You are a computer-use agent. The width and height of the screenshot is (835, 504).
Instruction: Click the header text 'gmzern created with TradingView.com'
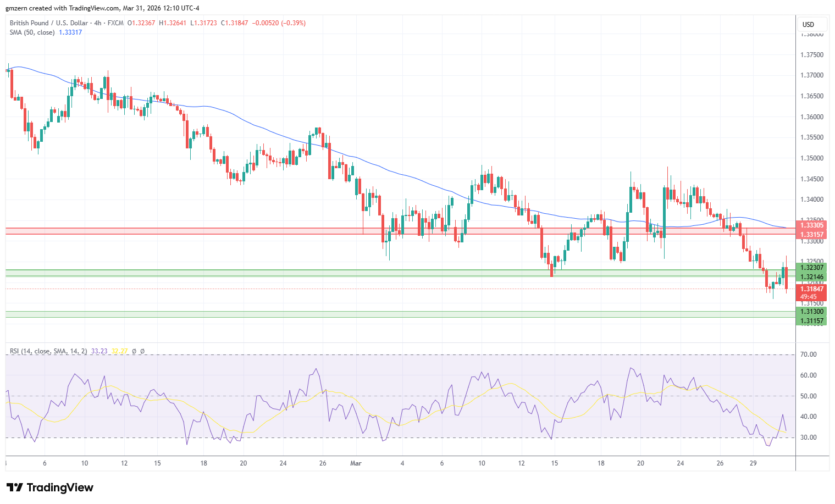(62, 8)
